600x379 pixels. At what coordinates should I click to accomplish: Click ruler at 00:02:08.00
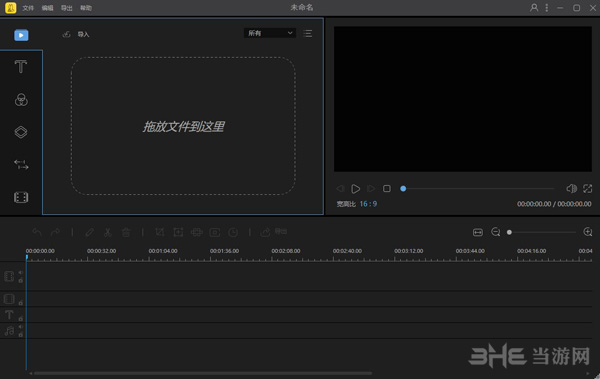pos(286,251)
